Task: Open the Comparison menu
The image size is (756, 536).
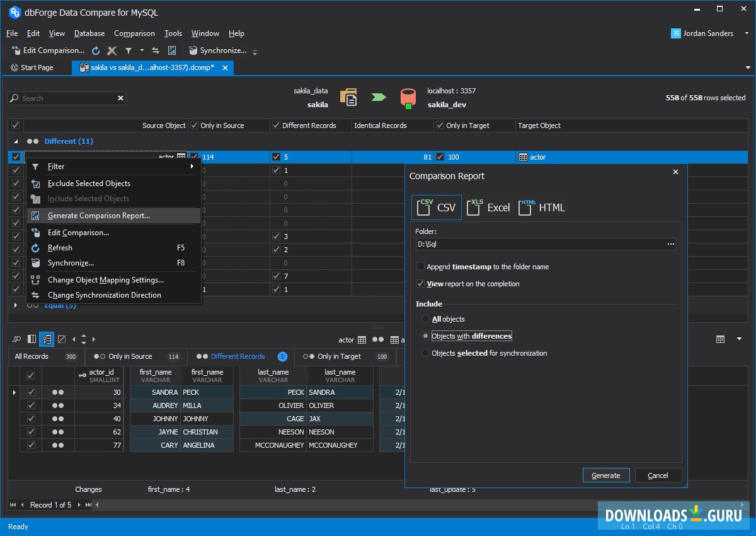Action: pos(134,33)
